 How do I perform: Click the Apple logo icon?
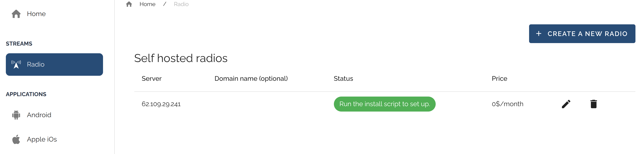(x=16, y=139)
